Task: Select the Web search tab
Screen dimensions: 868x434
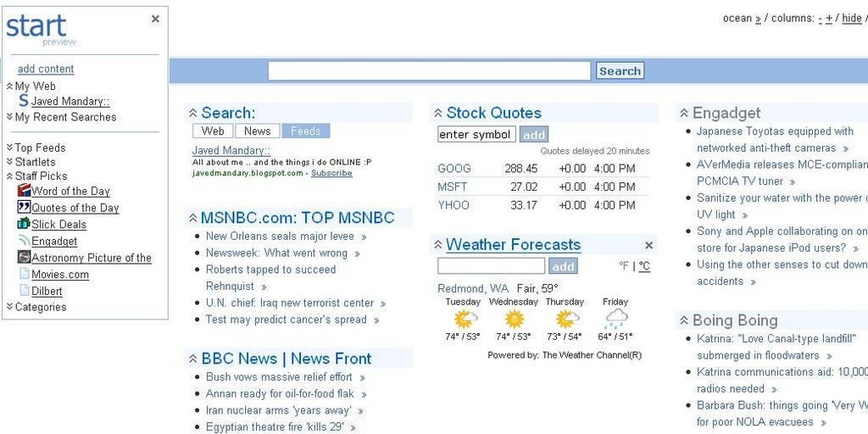Action: coord(213,131)
